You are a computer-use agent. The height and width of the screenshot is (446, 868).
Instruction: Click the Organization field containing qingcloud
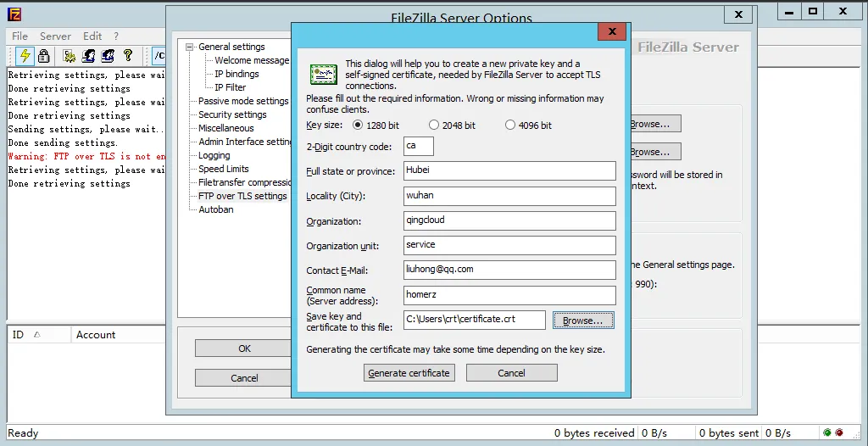(x=509, y=220)
